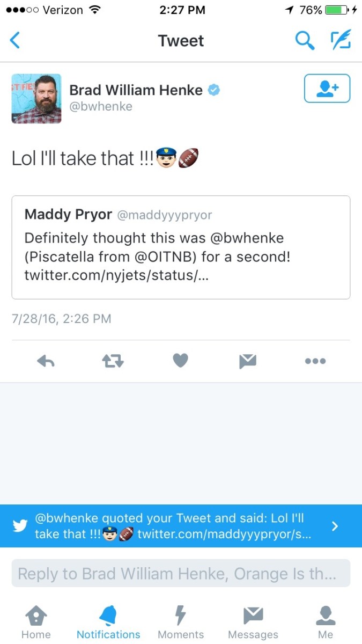Open search with the magnifier icon
Viewport: 362px width, 644px height.
pos(305,40)
